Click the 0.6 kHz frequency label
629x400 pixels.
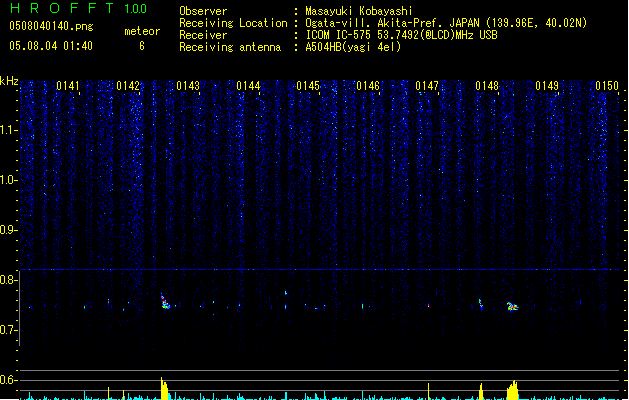[8, 380]
